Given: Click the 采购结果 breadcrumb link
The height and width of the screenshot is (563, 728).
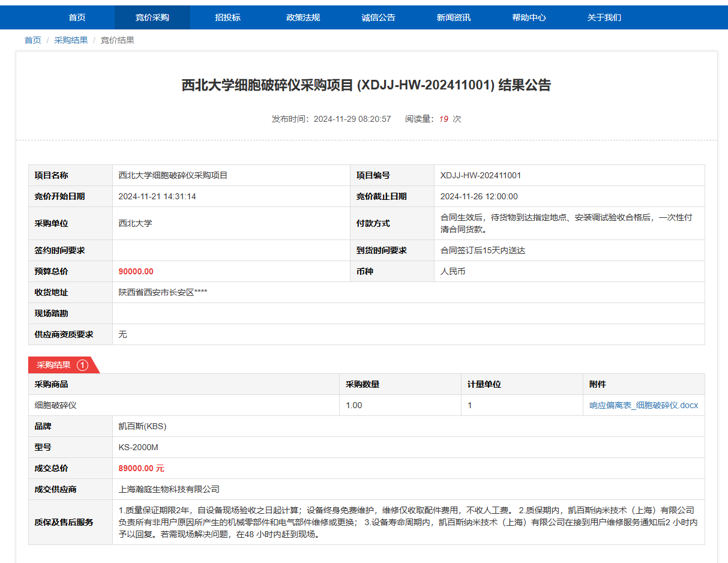Looking at the screenshot, I should pyautogui.click(x=71, y=40).
